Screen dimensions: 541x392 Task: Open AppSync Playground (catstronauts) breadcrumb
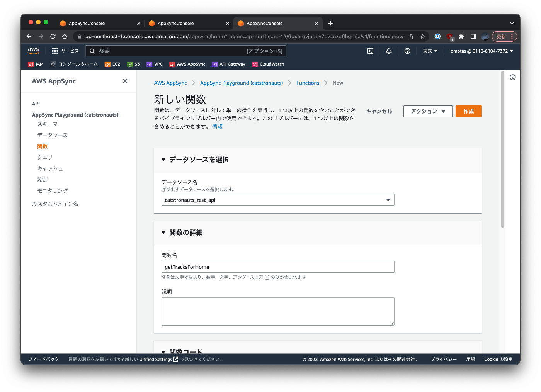coord(242,83)
